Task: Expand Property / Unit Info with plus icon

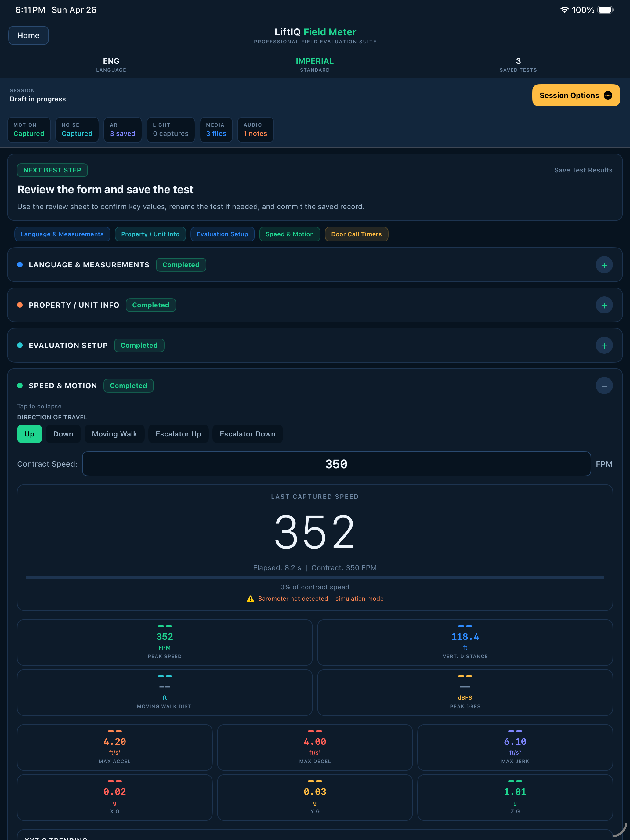Action: tap(604, 305)
